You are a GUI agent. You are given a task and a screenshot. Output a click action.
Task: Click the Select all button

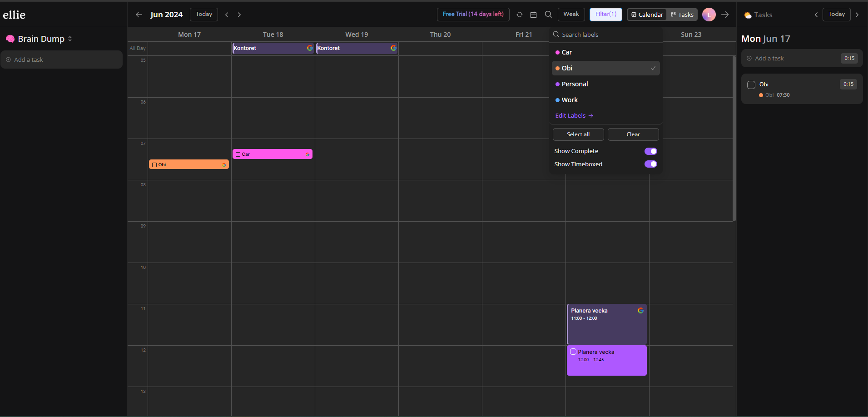pyautogui.click(x=578, y=134)
